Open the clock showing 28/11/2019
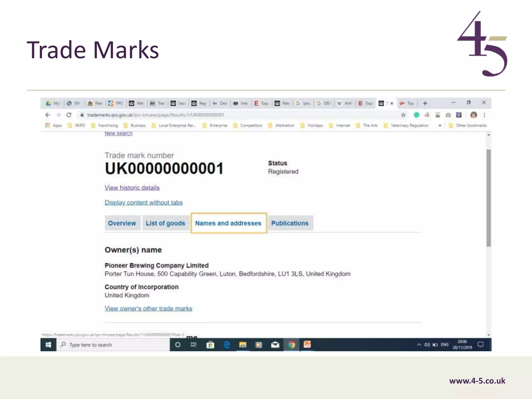Image resolution: width=532 pixels, height=399 pixels. point(462,345)
